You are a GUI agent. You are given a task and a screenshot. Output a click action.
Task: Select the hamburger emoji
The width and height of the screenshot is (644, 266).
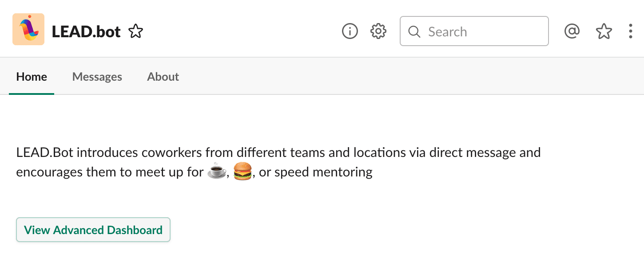242,172
